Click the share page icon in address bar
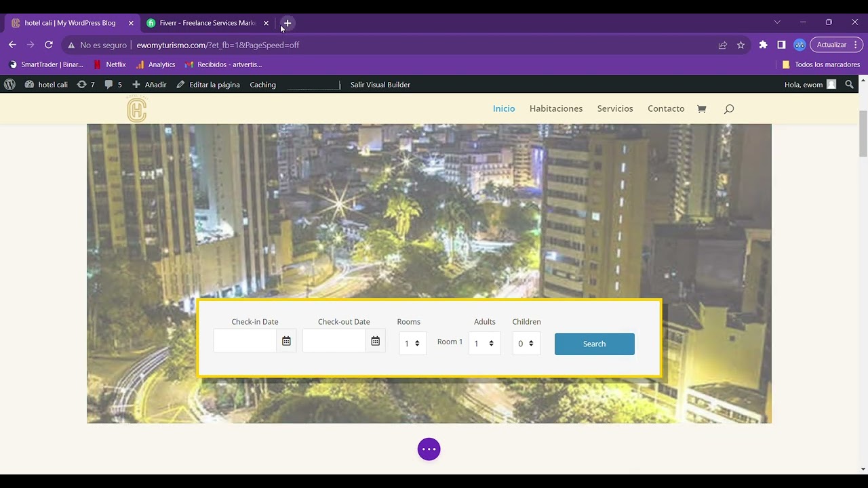868x488 pixels. pyautogui.click(x=723, y=45)
